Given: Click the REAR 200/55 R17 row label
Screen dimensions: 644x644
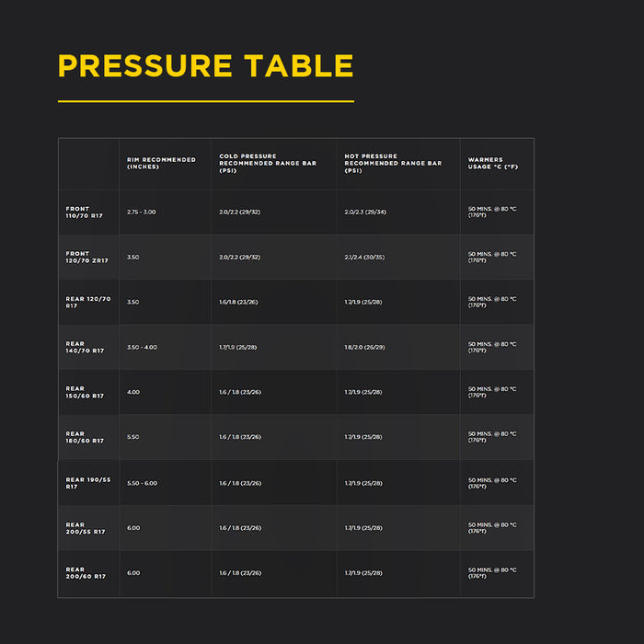Looking at the screenshot, I should click(x=85, y=528).
